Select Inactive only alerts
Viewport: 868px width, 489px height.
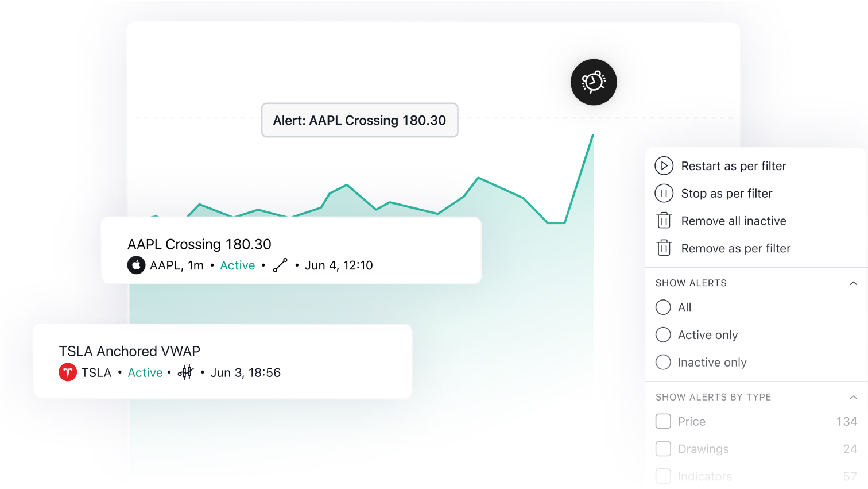(x=663, y=362)
